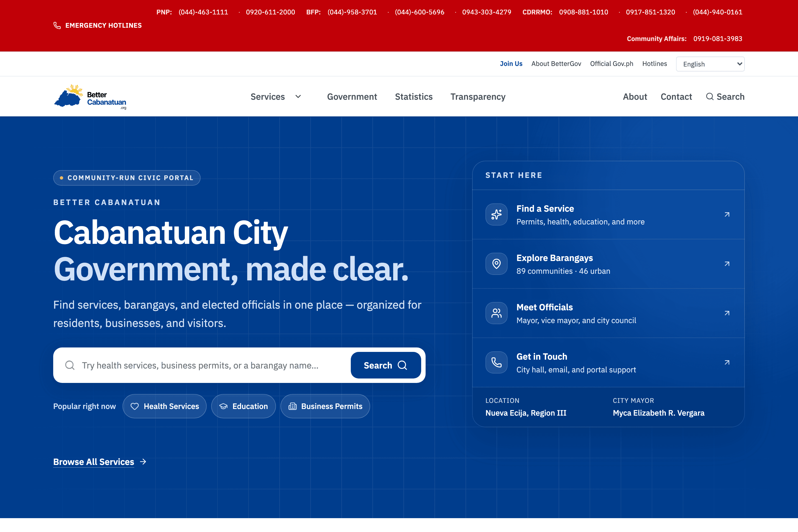Screen dimensions: 798x532
Task: Click the arrow icon on Explore Barangays row
Action: pos(727,264)
